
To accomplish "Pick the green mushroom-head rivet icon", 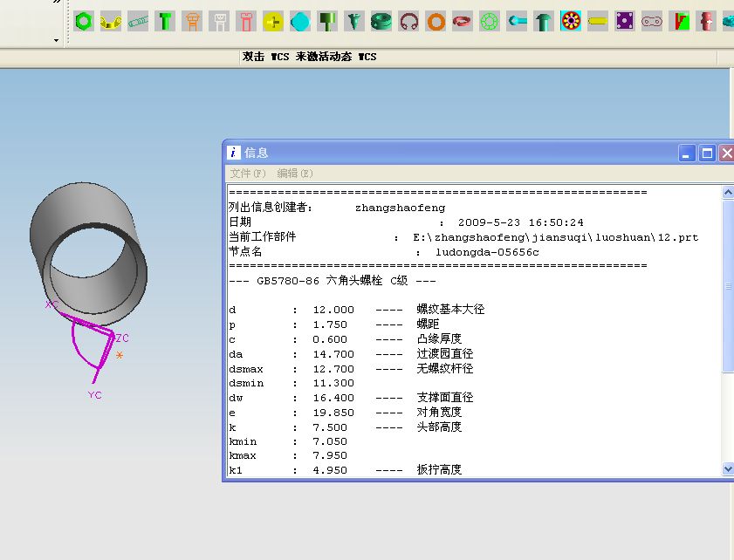I will pos(544,22).
